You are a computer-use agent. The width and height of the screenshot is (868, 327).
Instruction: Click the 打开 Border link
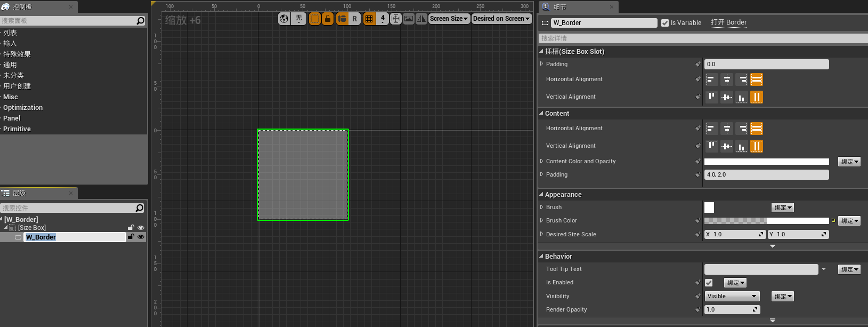click(728, 22)
